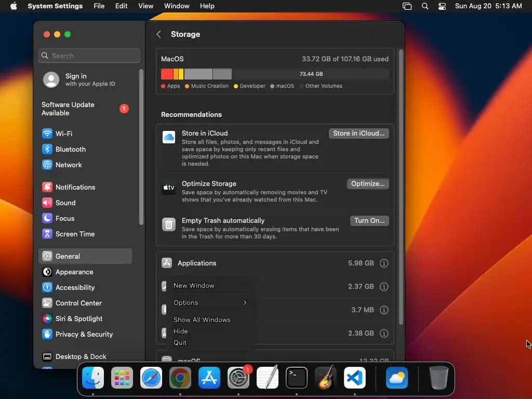Open Launchpad from the Dock
532x399 pixels.
pos(122,378)
